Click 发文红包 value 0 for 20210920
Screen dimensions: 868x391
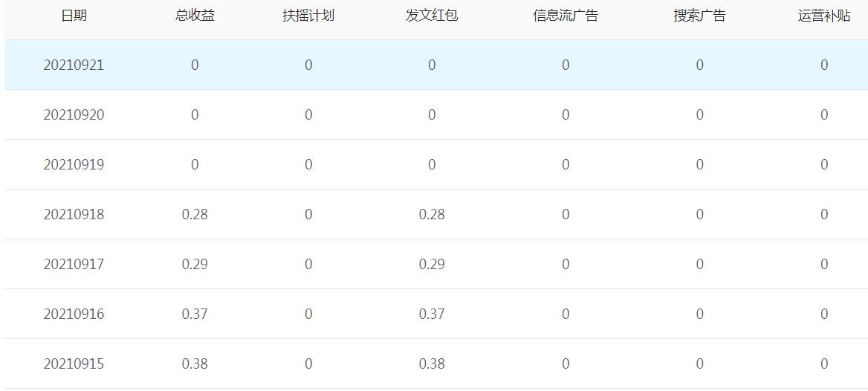(432, 115)
